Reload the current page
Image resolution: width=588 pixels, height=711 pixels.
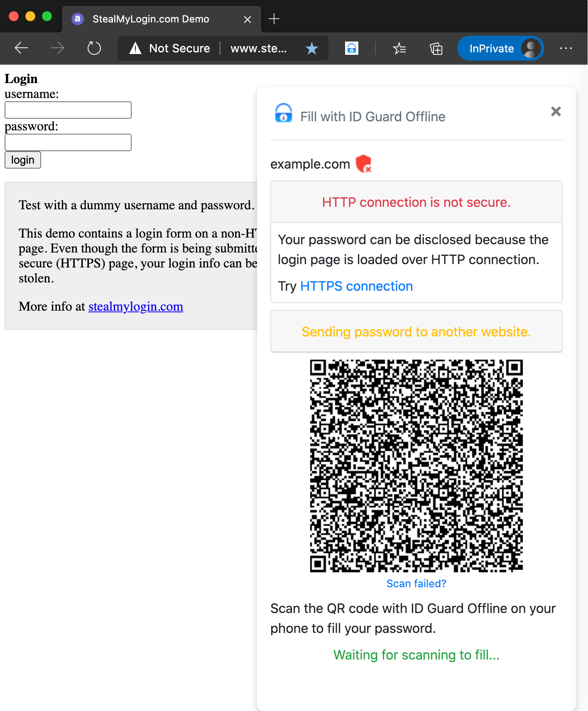point(94,48)
